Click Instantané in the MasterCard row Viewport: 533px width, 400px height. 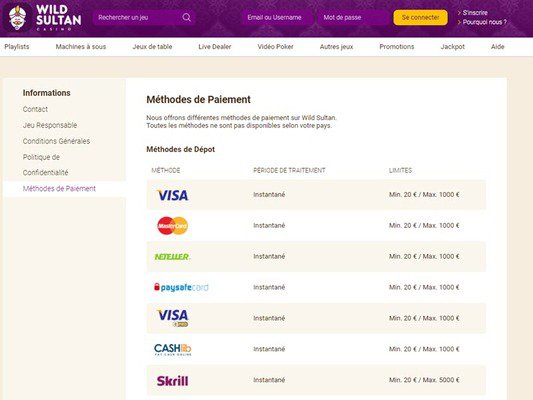pos(269,225)
